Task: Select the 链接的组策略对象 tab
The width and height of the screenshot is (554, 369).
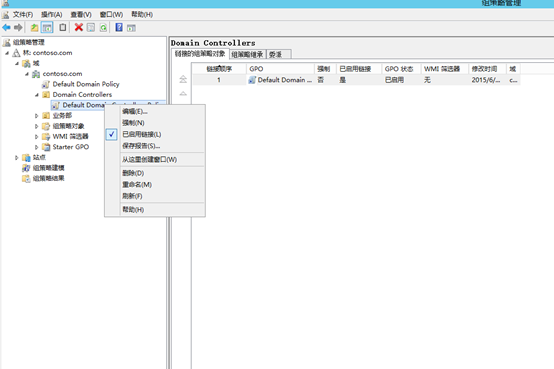Action: (200, 54)
